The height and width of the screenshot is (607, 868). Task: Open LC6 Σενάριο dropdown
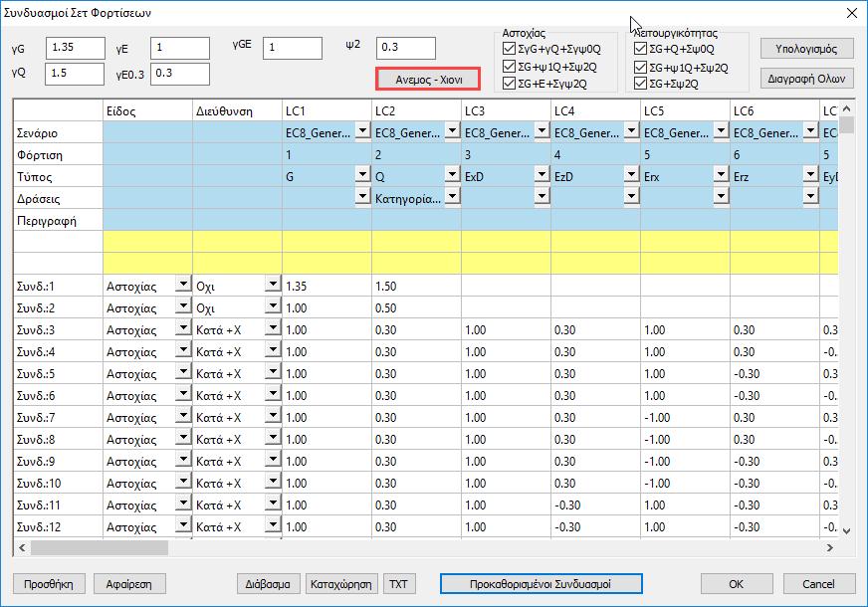[x=810, y=131]
